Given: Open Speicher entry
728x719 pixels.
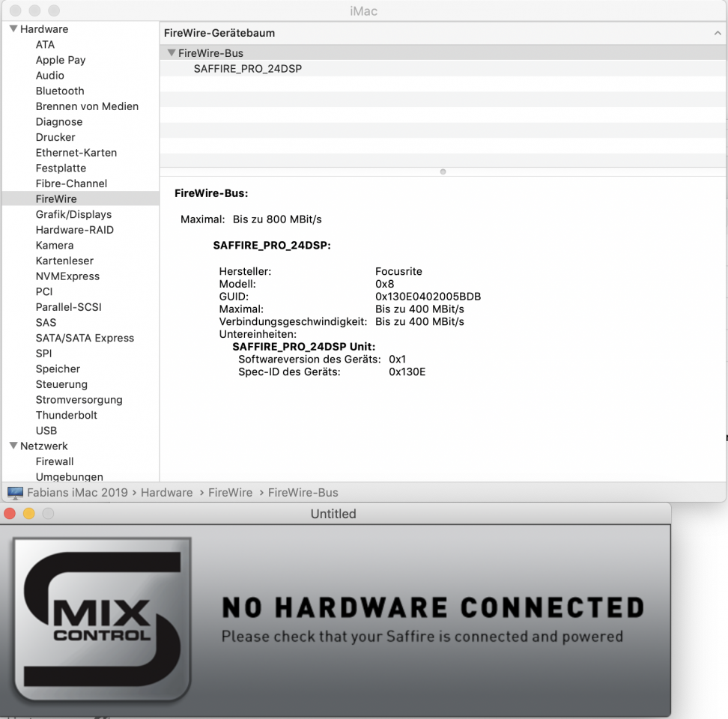Looking at the screenshot, I should [58, 368].
